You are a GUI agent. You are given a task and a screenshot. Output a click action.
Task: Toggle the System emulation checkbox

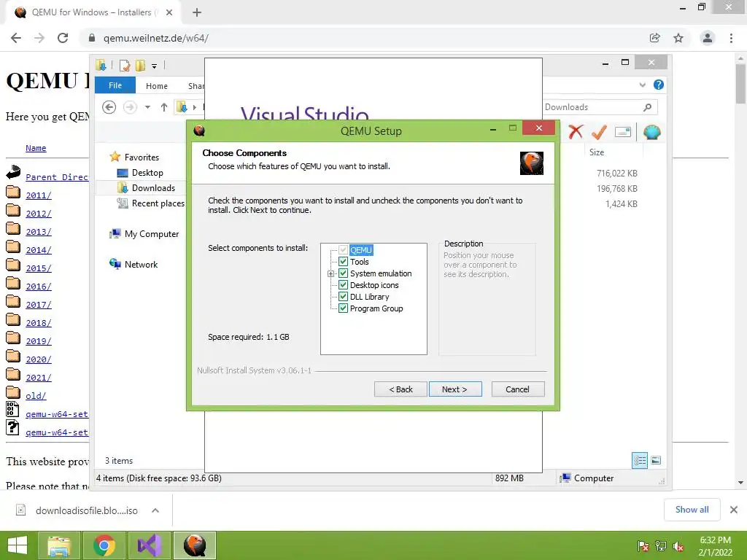pyautogui.click(x=343, y=273)
